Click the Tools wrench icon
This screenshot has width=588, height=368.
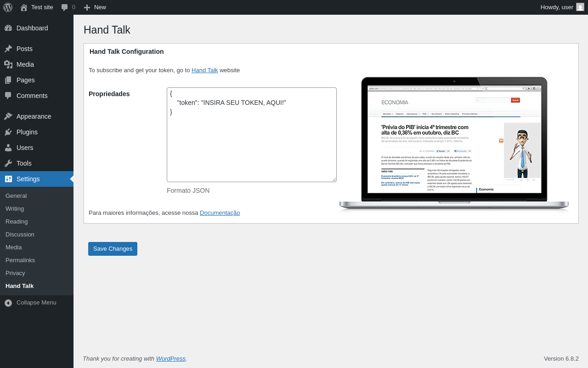8,163
